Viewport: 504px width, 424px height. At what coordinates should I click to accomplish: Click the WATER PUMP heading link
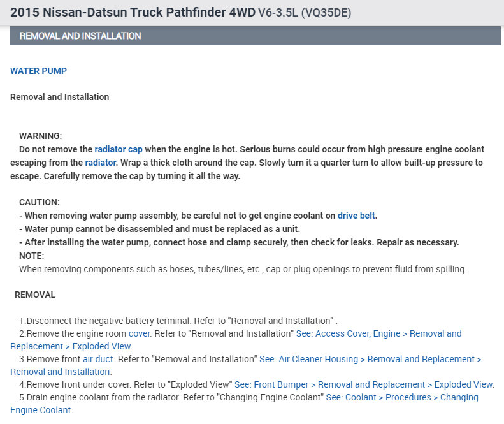tap(38, 71)
